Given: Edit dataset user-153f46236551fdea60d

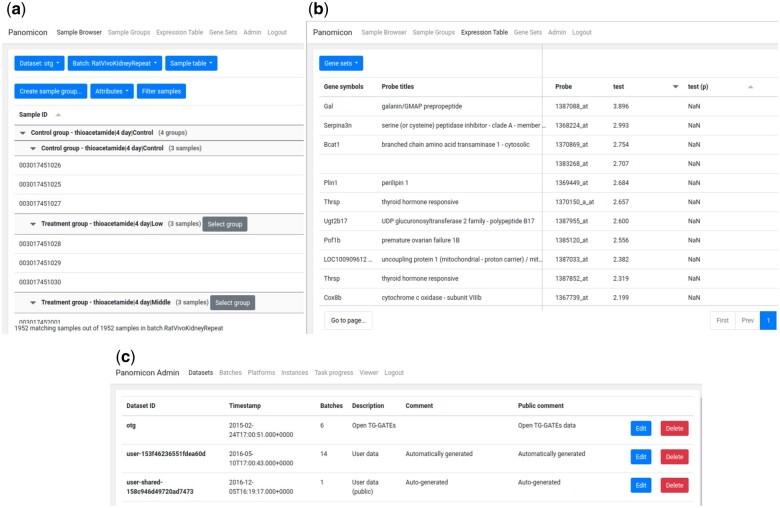Looking at the screenshot, I should tap(641, 457).
